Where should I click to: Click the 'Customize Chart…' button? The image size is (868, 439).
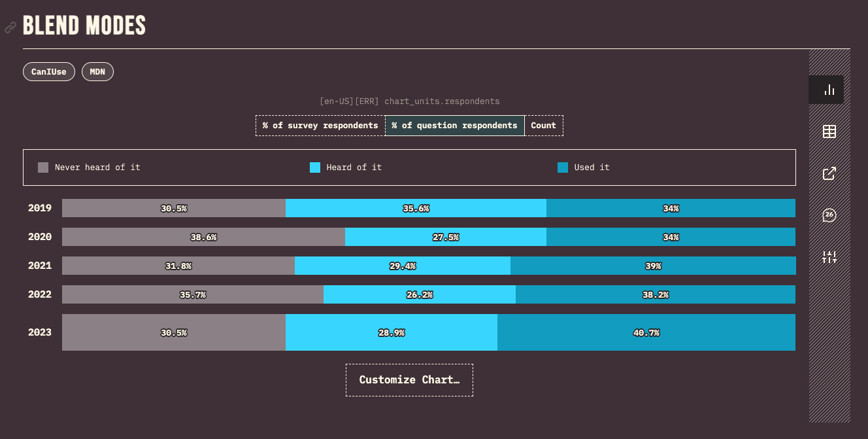point(409,379)
